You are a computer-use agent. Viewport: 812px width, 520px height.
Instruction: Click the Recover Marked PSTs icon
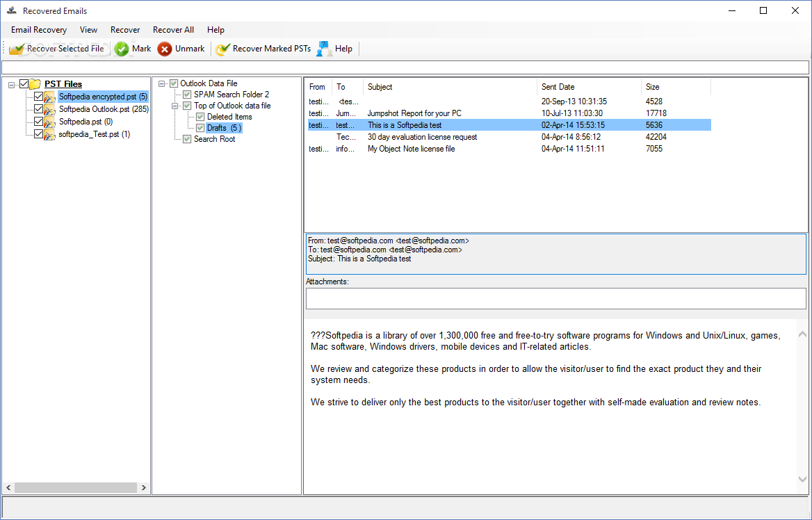(222, 49)
